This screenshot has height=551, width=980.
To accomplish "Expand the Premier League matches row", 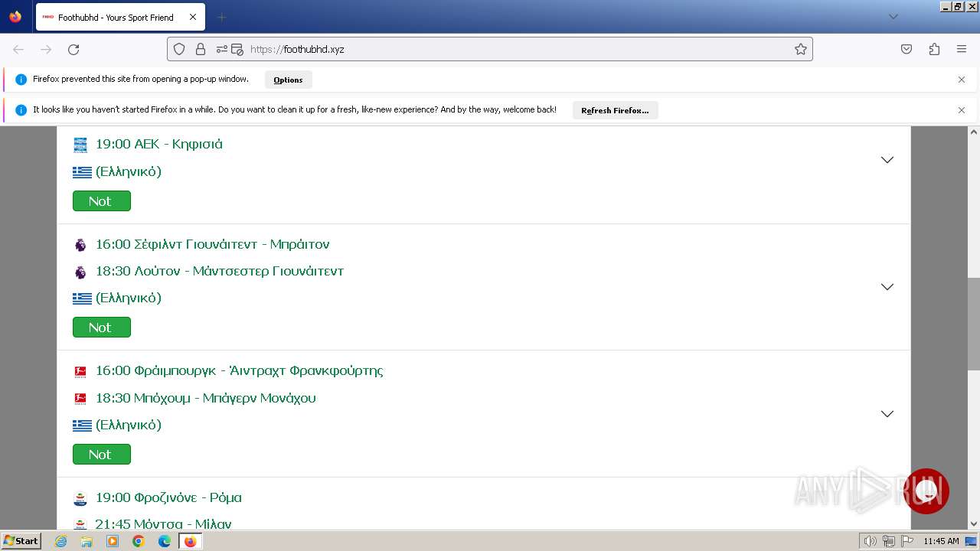I will (x=887, y=287).
